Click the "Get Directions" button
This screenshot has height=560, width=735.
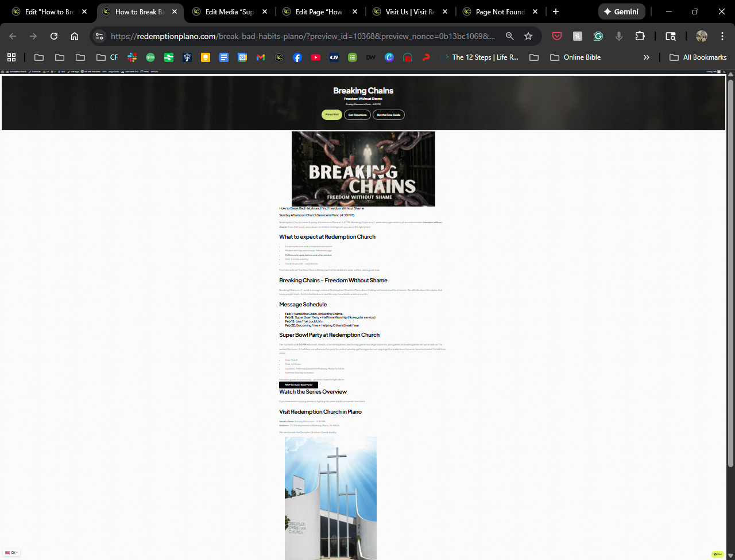point(357,115)
